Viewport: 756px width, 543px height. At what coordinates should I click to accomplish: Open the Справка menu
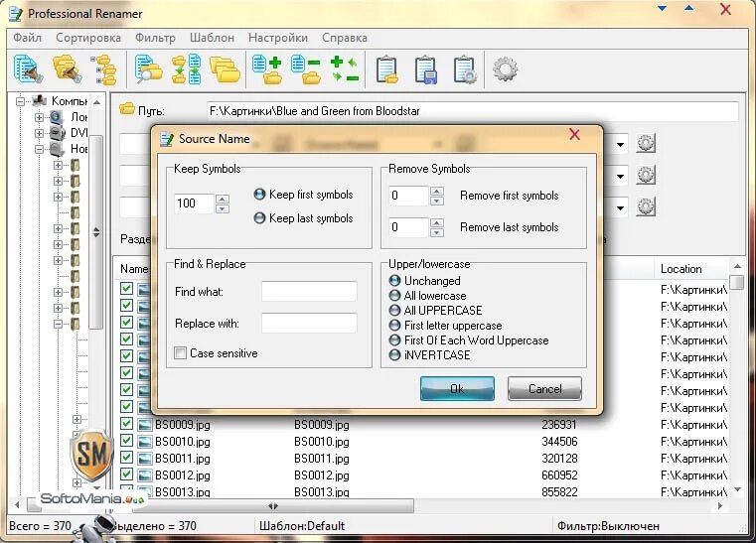345,38
